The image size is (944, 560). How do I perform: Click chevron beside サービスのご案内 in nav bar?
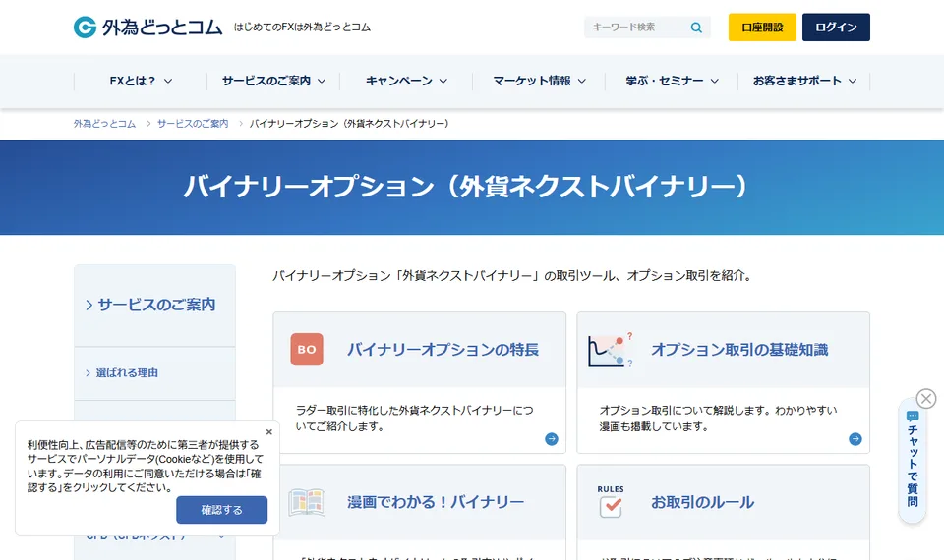[322, 81]
